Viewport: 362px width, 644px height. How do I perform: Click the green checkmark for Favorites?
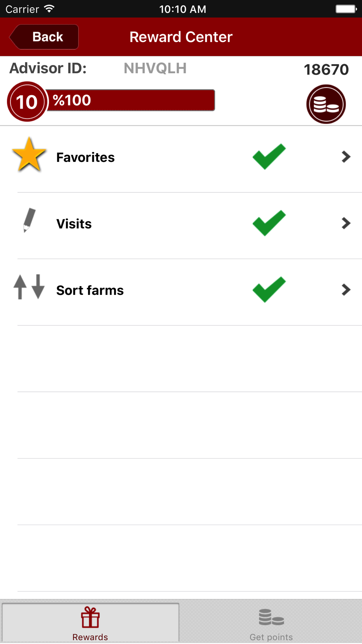point(269,156)
